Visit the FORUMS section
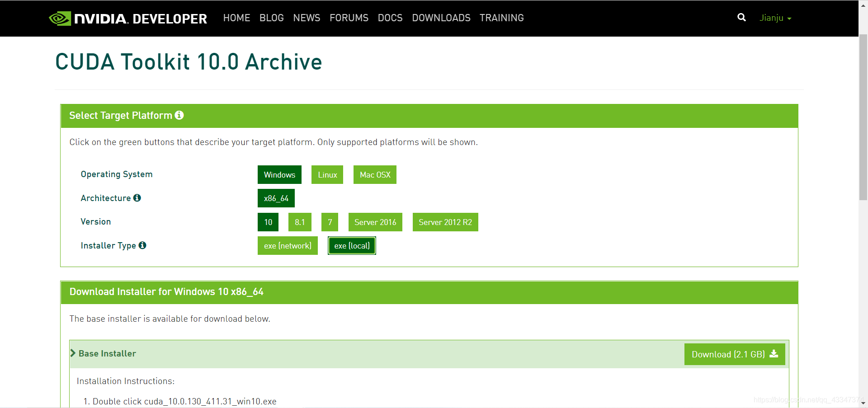This screenshot has height=408, width=868. point(349,18)
